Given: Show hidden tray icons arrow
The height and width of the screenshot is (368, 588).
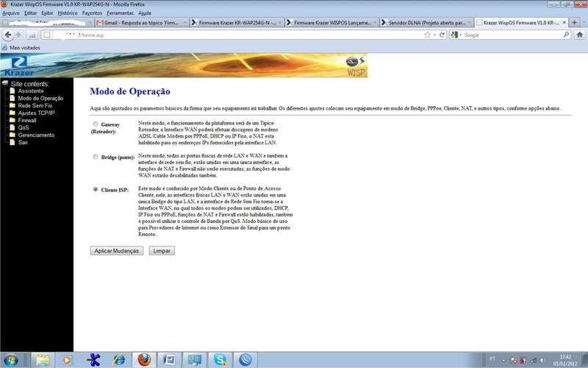Looking at the screenshot, I should (x=503, y=361).
